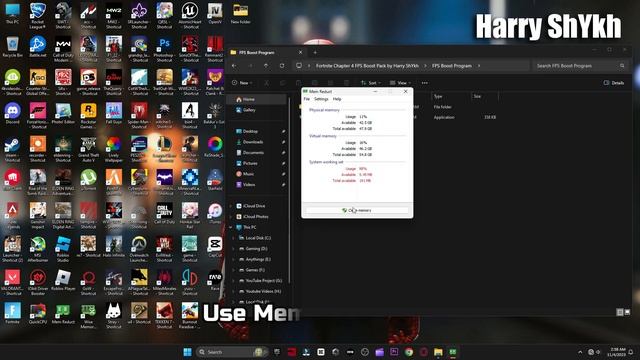640x360 pixels.
Task: Open the Halo Infinite desktop icon
Action: pyautogui.click(x=113, y=247)
